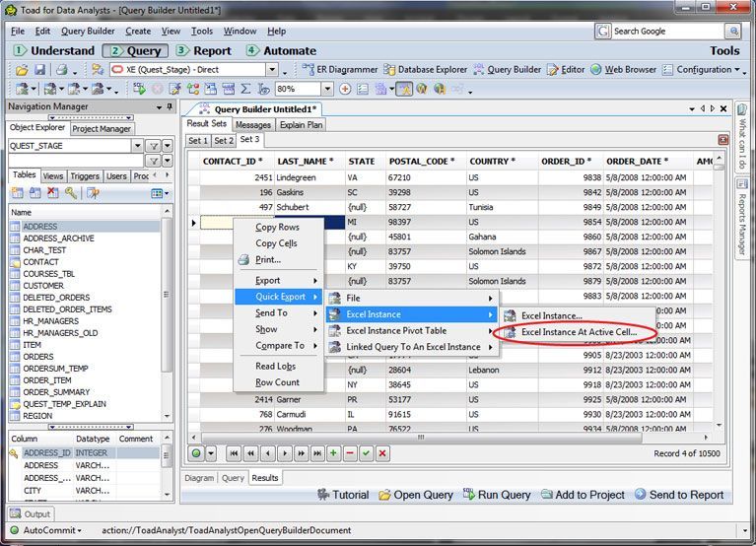Click the Tutorial link
756x546 pixels.
coord(343,495)
